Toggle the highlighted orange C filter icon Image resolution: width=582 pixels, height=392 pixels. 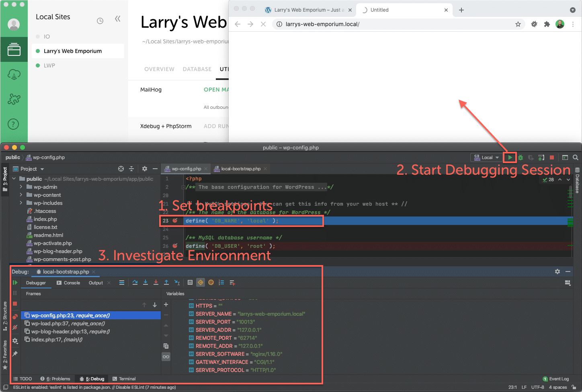201,283
